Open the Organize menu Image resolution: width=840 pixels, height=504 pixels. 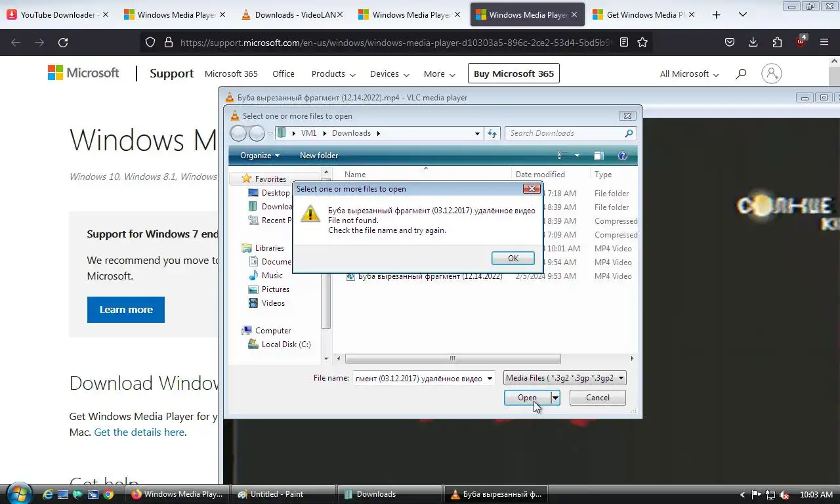[260, 156]
